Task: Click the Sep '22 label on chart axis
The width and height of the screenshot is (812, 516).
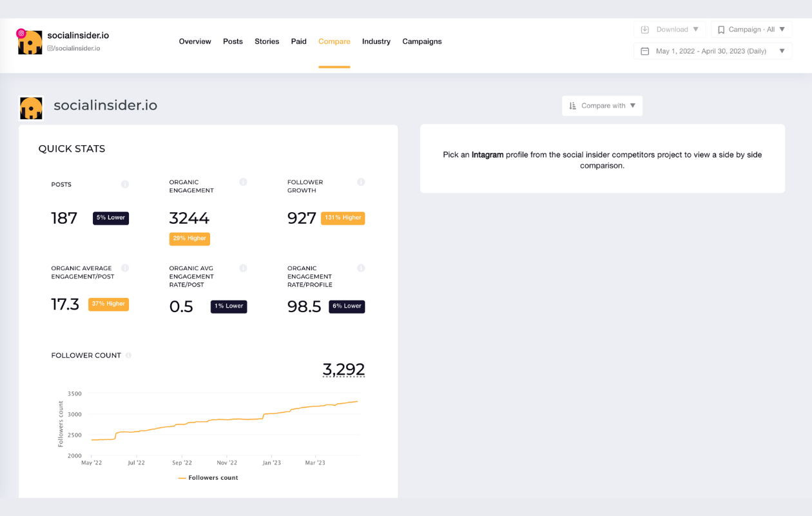Action: pyautogui.click(x=182, y=462)
